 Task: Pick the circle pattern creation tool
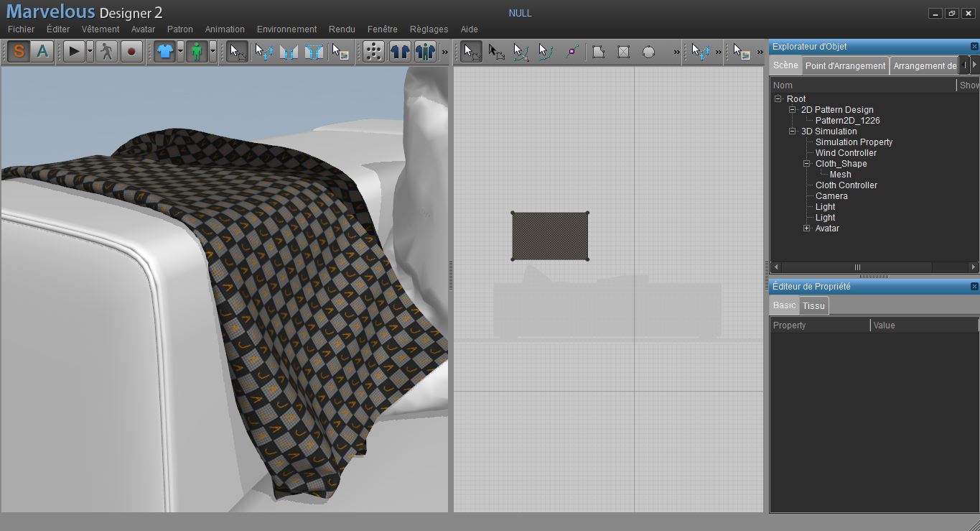(x=648, y=52)
